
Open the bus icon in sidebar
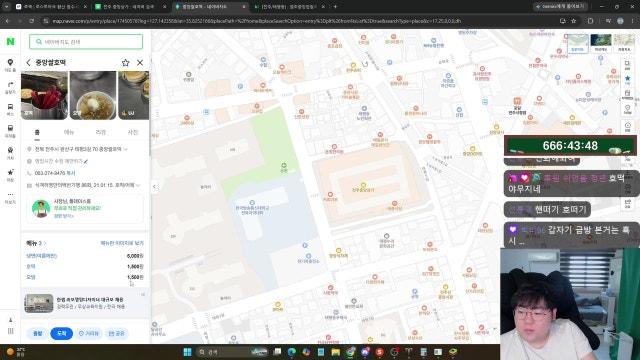[10, 109]
